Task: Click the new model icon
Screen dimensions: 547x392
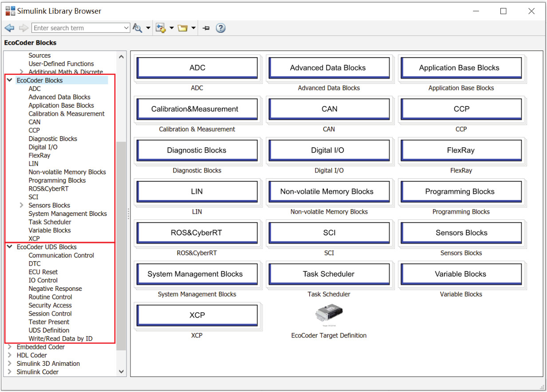Action: pos(161,28)
